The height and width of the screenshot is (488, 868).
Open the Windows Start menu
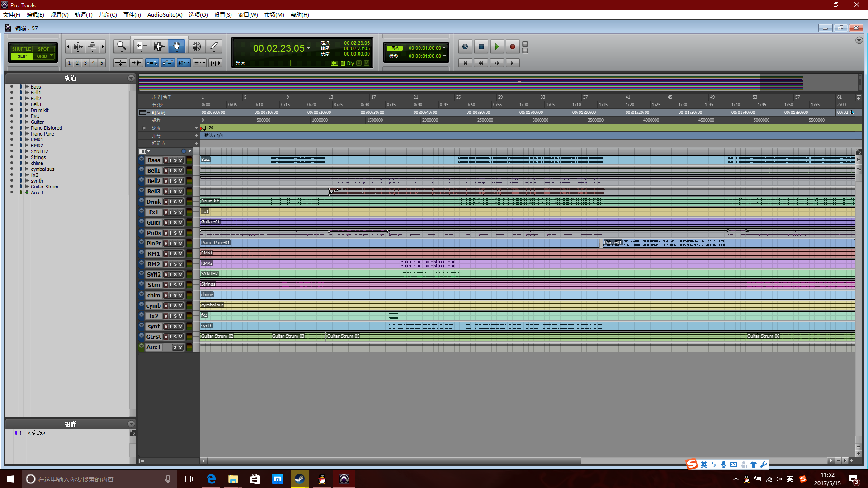[x=11, y=479]
